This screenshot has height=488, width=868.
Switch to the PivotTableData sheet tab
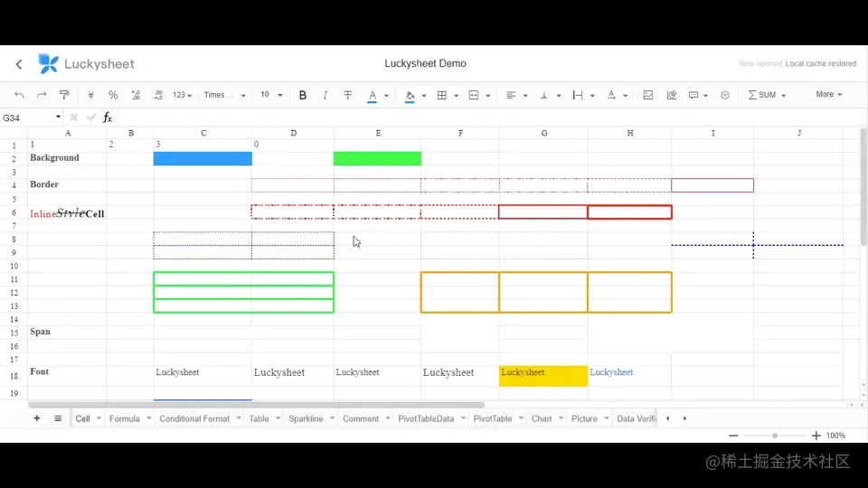click(426, 418)
